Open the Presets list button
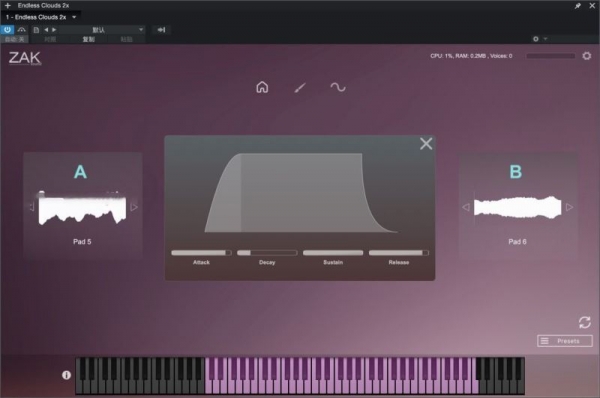Screen dimensions: 600x398 pos(565,341)
